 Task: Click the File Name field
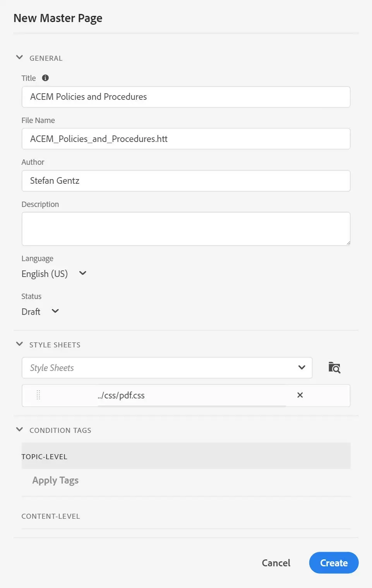click(x=186, y=138)
